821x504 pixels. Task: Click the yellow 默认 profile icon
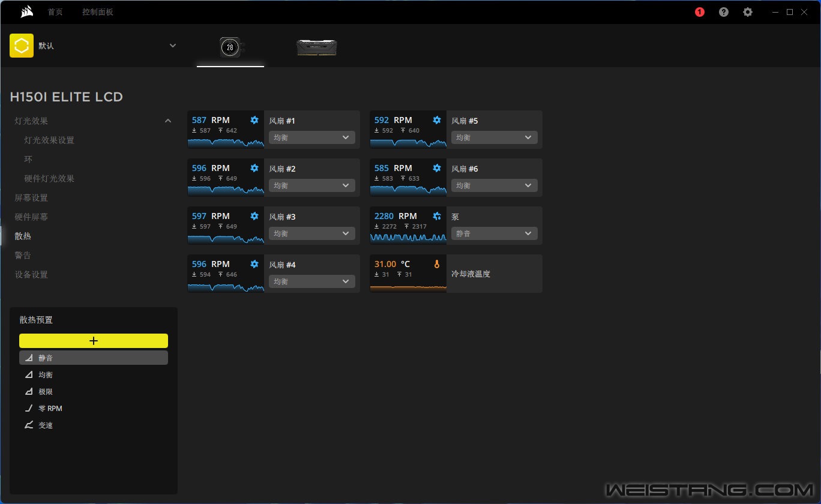22,46
